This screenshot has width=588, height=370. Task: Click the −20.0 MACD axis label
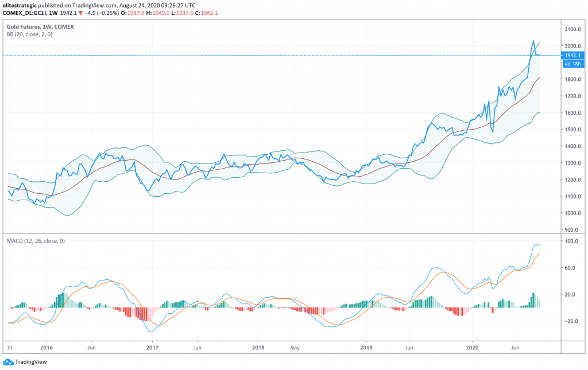pyautogui.click(x=571, y=321)
